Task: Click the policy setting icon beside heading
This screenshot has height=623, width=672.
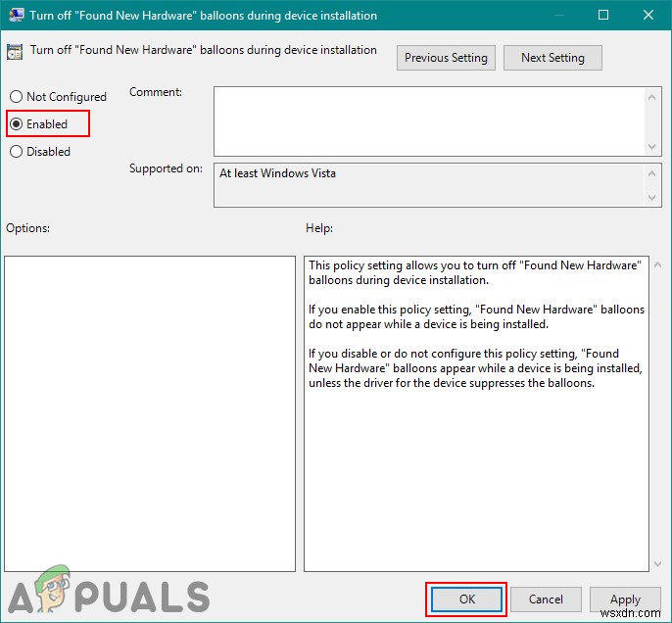Action: point(15,52)
